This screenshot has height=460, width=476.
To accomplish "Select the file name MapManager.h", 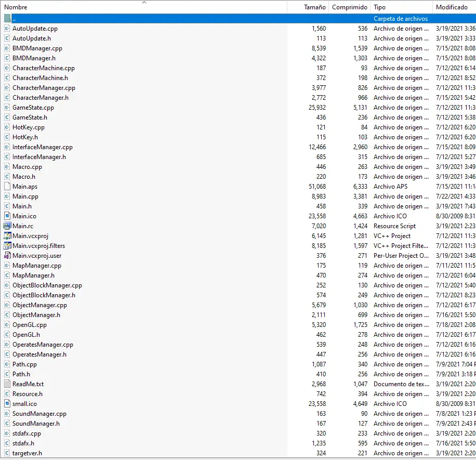I will (x=33, y=275).
